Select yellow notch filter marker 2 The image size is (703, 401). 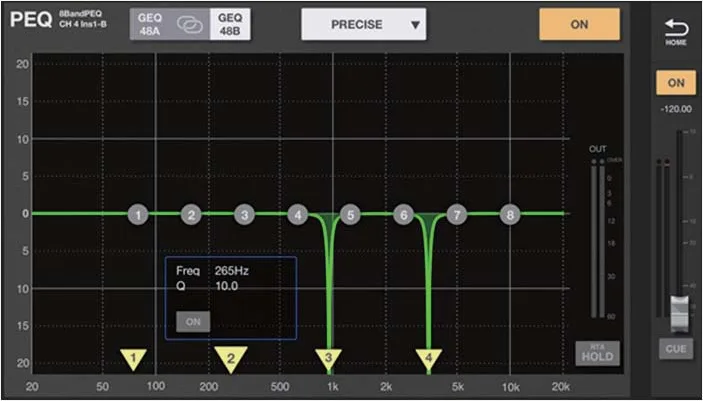(x=231, y=359)
